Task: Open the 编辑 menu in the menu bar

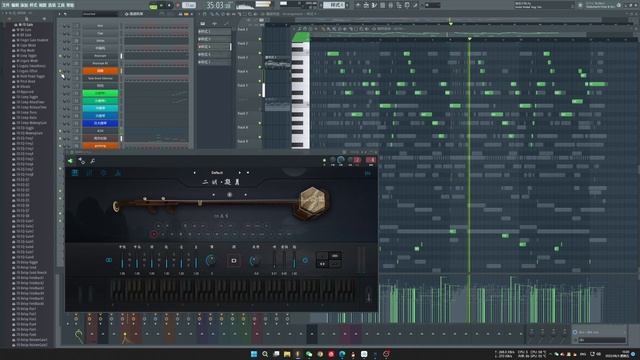Action: pos(15,5)
